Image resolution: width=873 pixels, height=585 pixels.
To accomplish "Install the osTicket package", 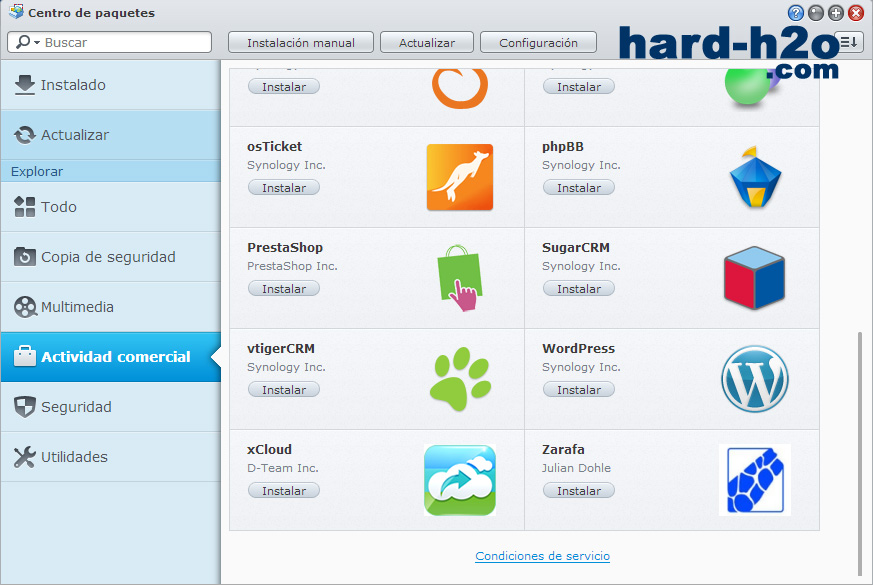I will [284, 188].
